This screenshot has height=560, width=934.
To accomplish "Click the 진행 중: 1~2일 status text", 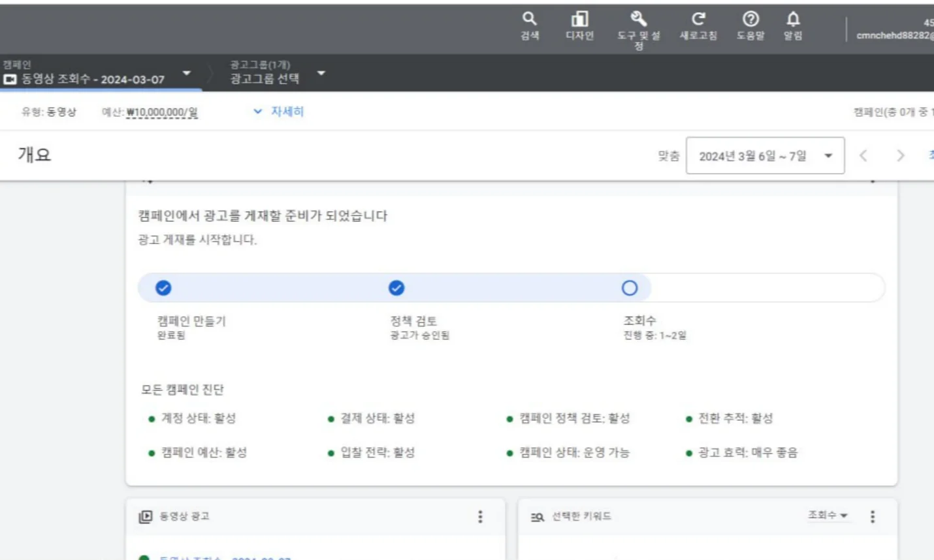I will (654, 335).
